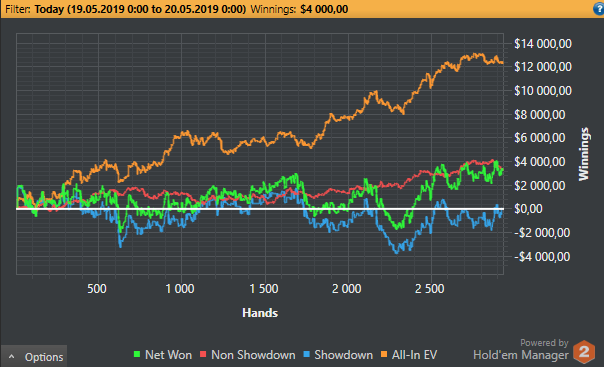Click the Today date range filter text
This screenshot has height=367, width=604.
click(140, 9)
